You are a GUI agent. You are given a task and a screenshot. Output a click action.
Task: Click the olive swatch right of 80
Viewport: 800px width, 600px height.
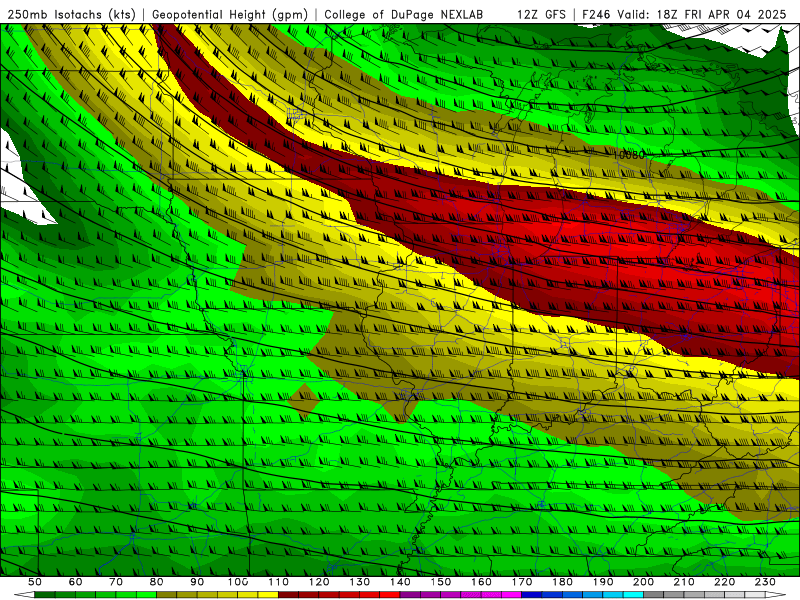(166, 595)
